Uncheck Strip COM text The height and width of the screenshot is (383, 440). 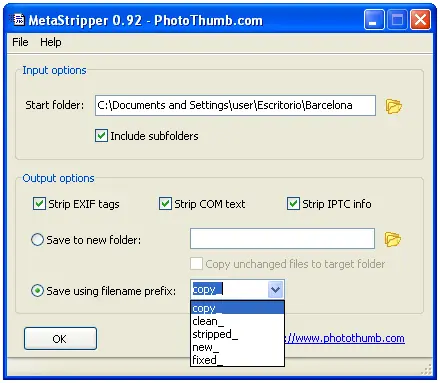pos(165,203)
